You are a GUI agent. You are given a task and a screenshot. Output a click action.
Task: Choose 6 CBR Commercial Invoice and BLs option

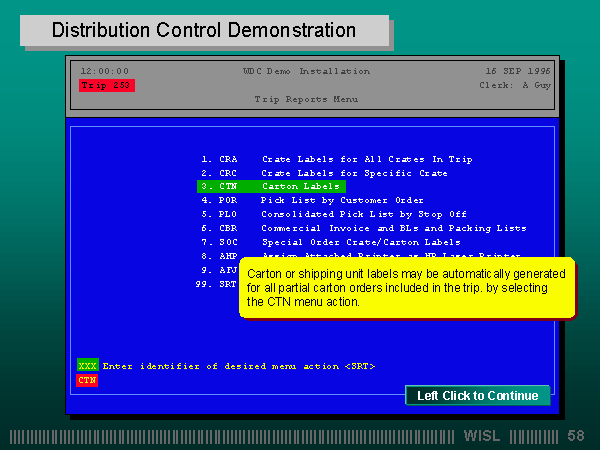click(x=364, y=228)
